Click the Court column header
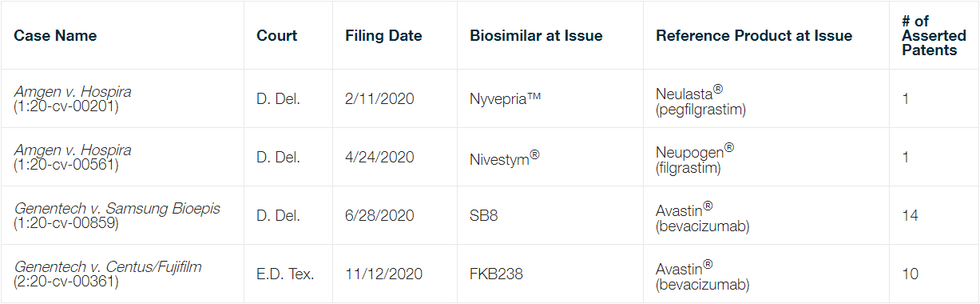The width and height of the screenshot is (980, 304). (x=277, y=36)
